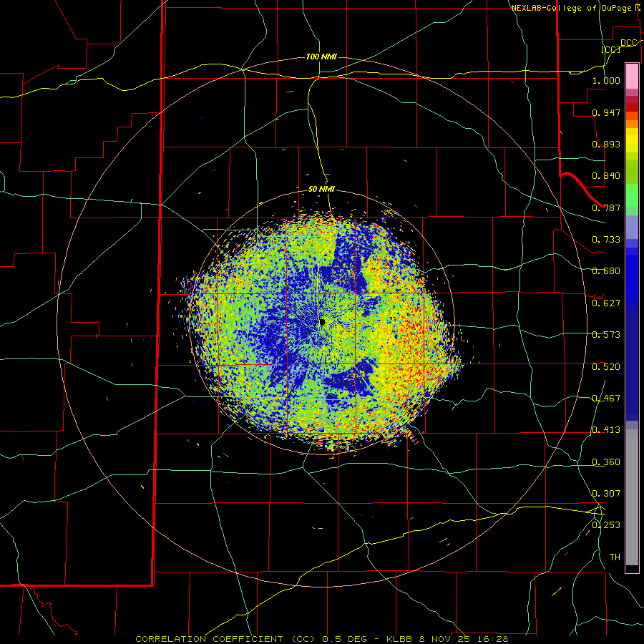Select the 0.307 color scale value
This screenshot has height=644, width=644.
pos(606,494)
